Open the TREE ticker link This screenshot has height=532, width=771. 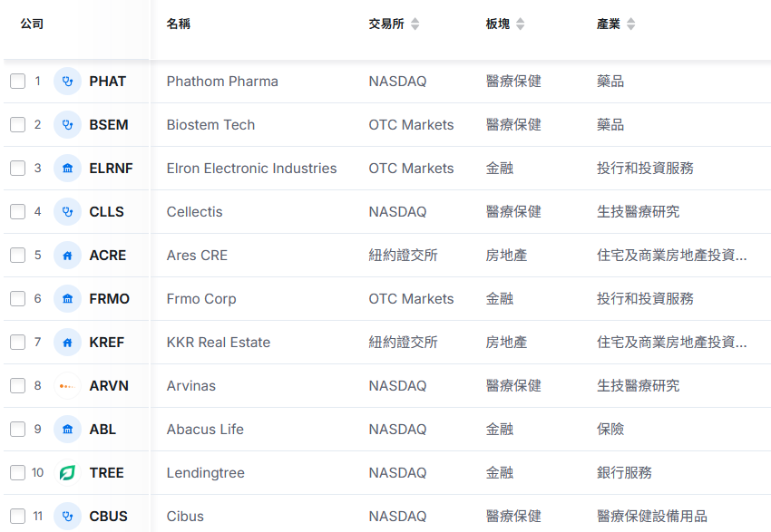[x=107, y=473]
